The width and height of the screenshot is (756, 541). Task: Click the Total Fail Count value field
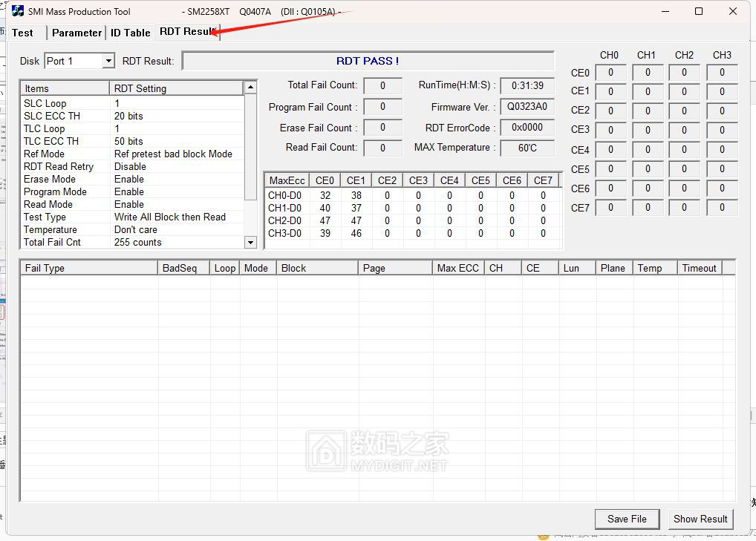pos(382,86)
